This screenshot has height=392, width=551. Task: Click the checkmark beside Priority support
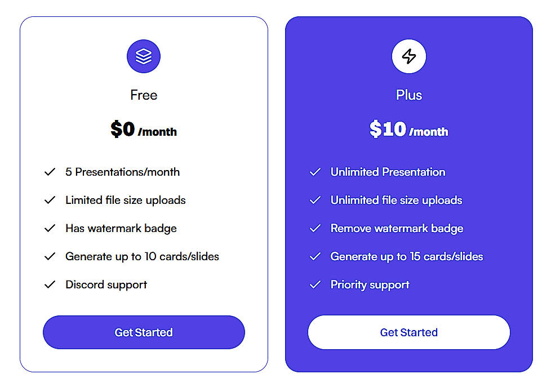(315, 284)
